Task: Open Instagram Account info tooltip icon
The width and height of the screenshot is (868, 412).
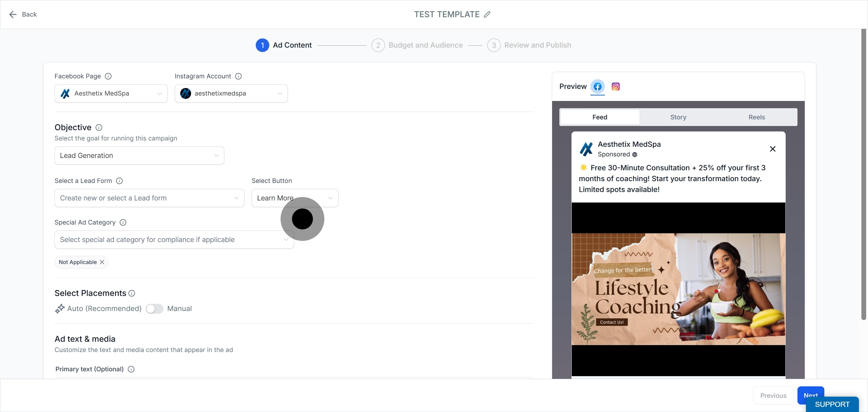Action: 238,76
